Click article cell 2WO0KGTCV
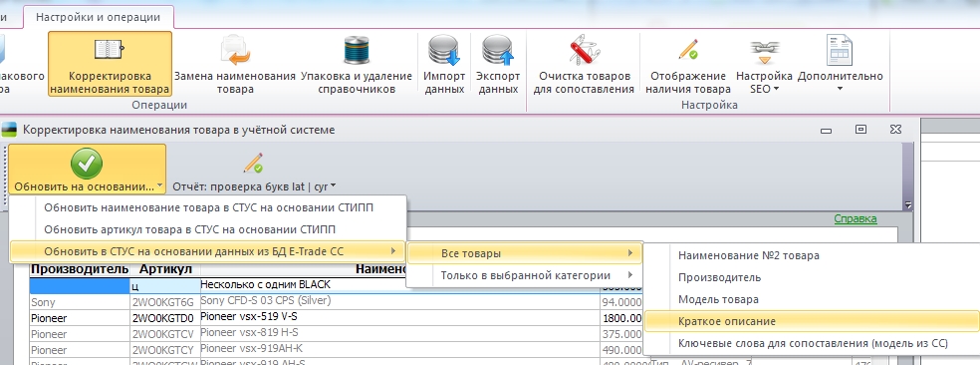 click(165, 334)
